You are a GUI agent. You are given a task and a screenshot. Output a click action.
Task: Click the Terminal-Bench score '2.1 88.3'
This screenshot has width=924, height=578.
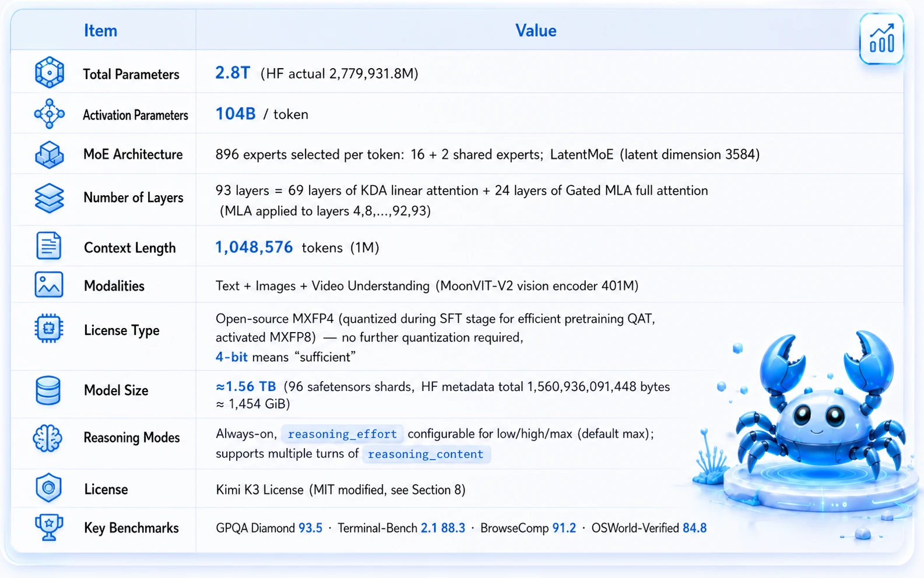tap(443, 528)
